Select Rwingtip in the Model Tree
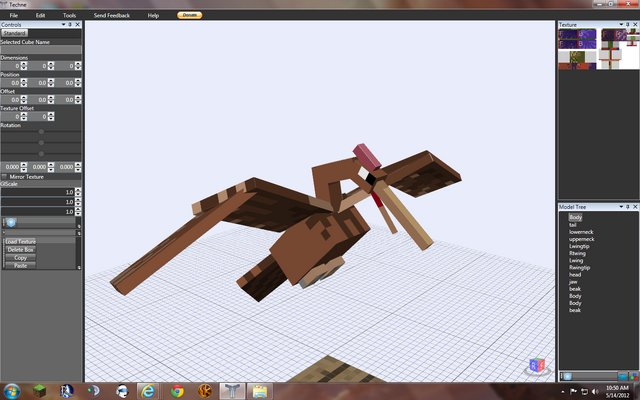 (x=580, y=267)
